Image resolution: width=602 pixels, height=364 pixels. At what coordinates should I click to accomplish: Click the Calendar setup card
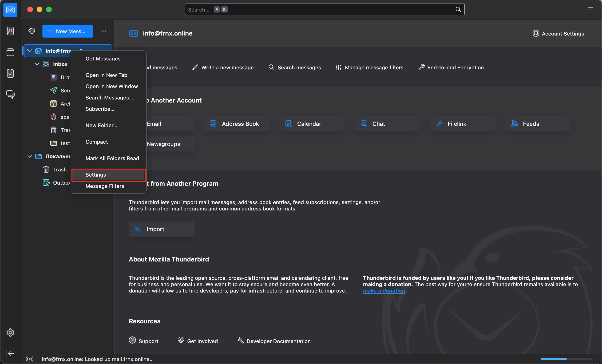click(x=312, y=124)
